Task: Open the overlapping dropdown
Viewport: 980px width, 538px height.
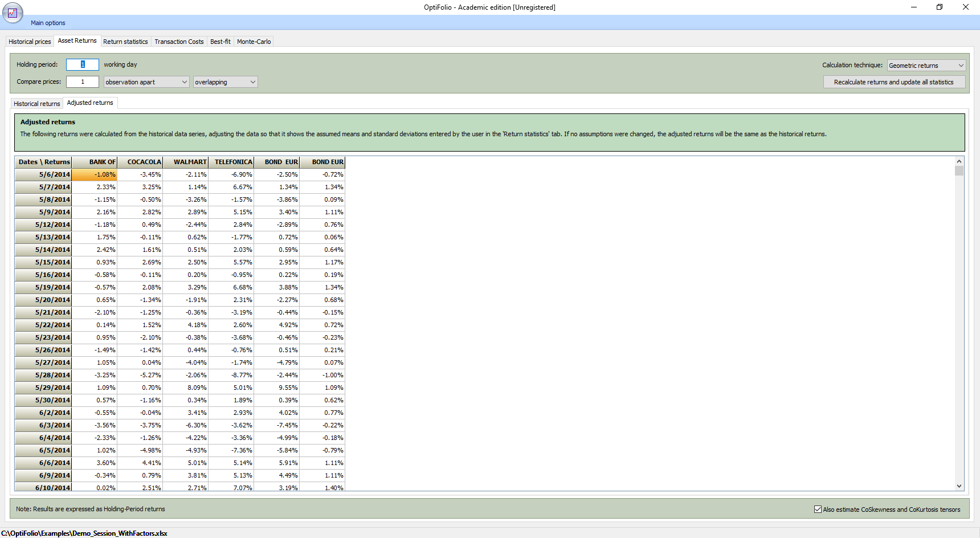Action: click(226, 82)
